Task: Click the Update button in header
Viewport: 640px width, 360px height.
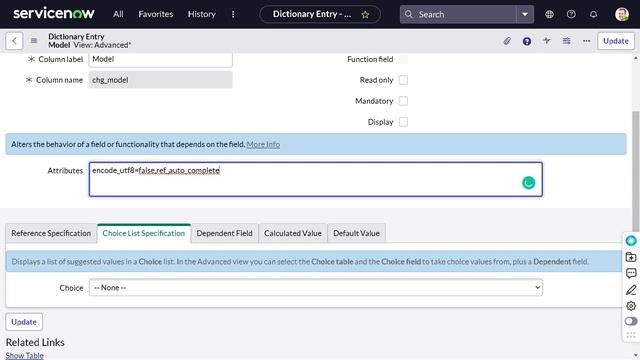Action: tap(616, 41)
